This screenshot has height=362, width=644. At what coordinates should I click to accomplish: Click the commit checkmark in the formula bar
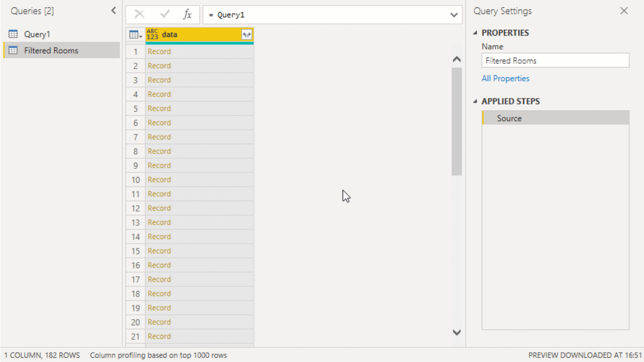(x=164, y=14)
